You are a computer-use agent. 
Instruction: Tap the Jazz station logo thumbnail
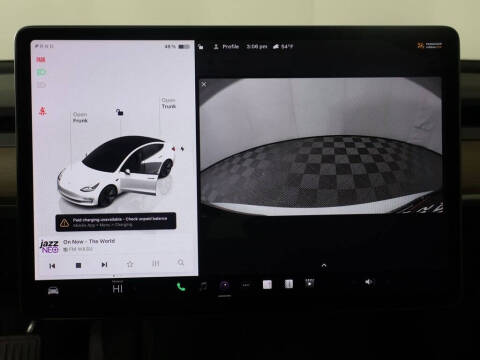[x=49, y=247]
